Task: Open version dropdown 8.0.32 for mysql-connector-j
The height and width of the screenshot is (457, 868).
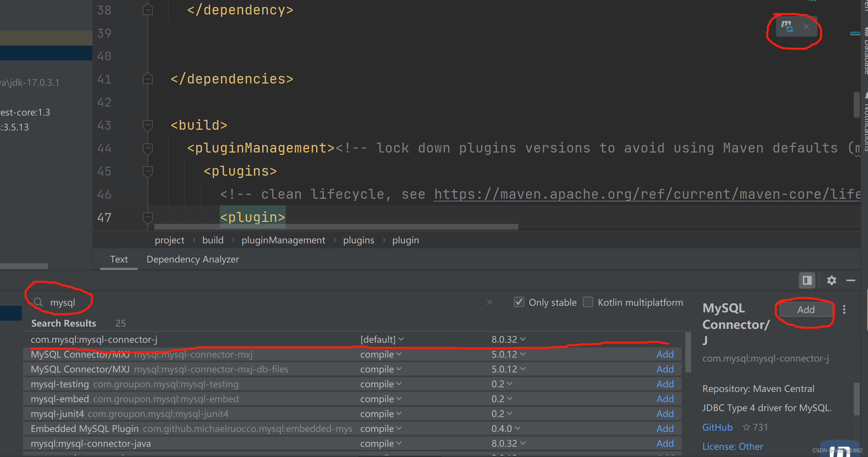Action: coord(508,339)
